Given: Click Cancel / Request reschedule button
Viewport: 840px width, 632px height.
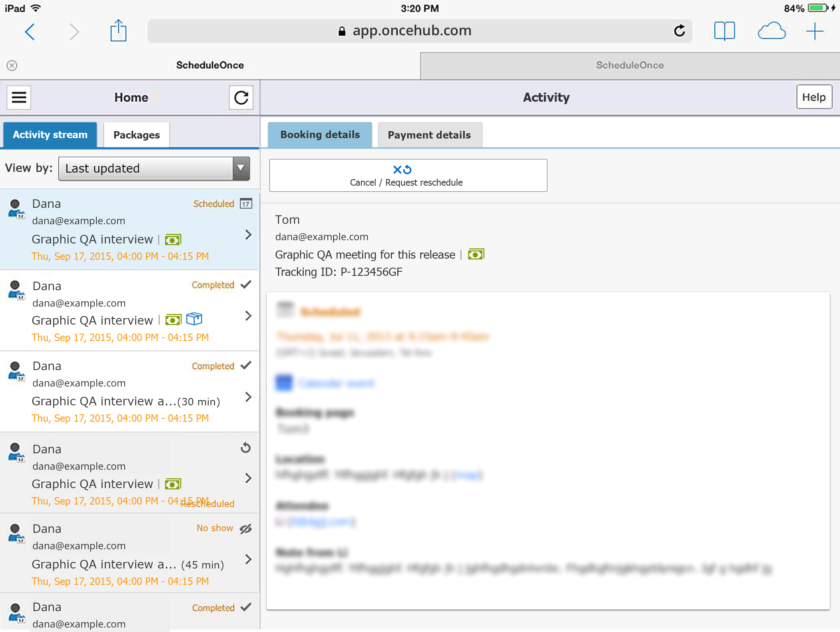Looking at the screenshot, I should [x=408, y=175].
